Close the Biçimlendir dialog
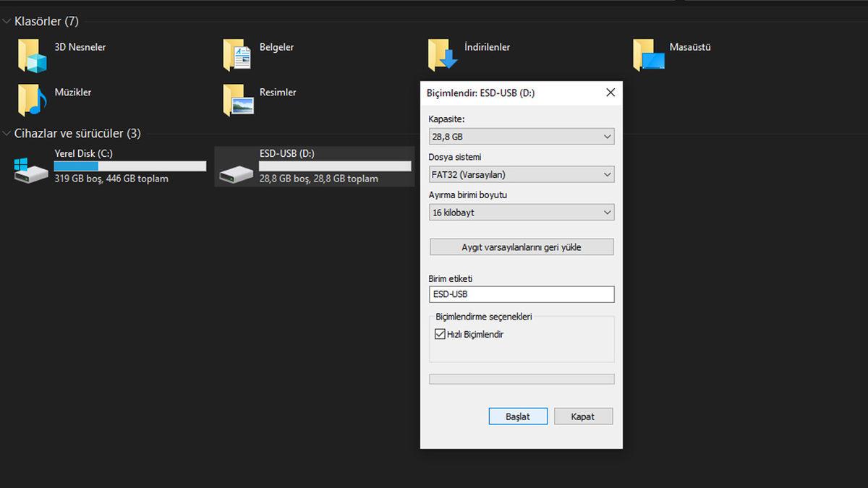Viewport: 868px width, 488px height. coord(610,93)
